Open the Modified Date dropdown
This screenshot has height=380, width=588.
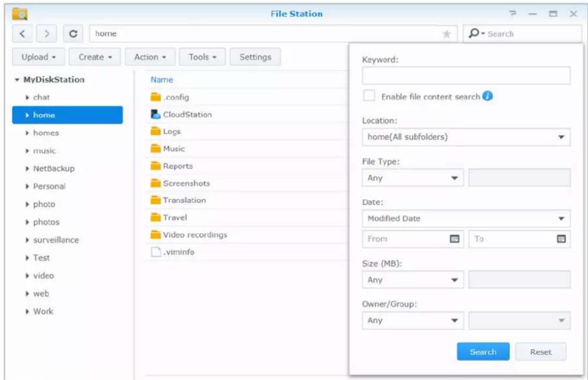point(466,219)
